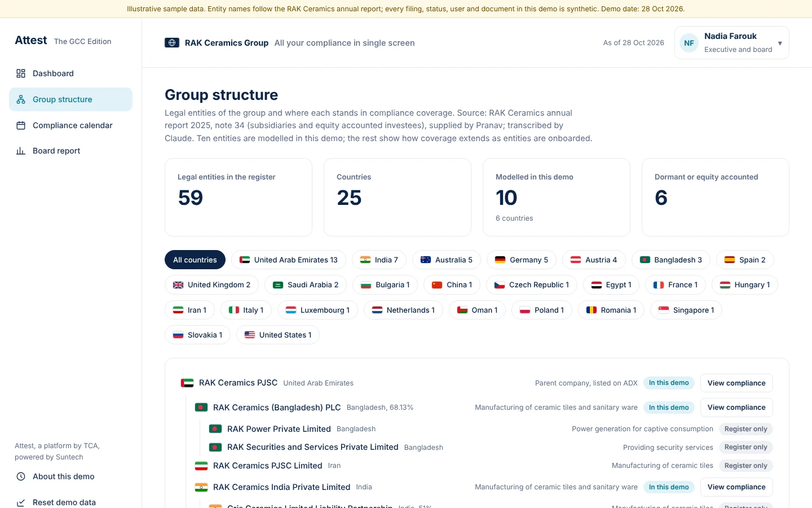Pick the Italy 1 country chip
Screen dimensions: 812x508
pos(246,310)
